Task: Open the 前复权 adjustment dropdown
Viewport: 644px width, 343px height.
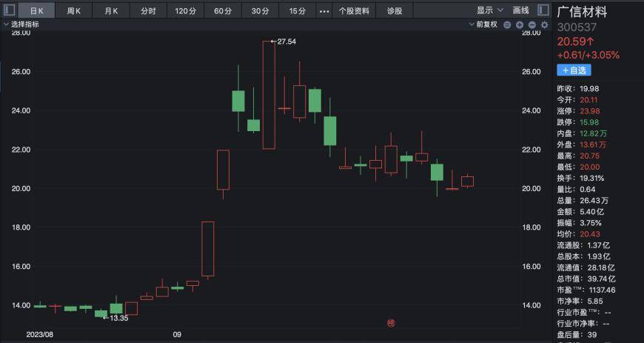Action: [483, 24]
